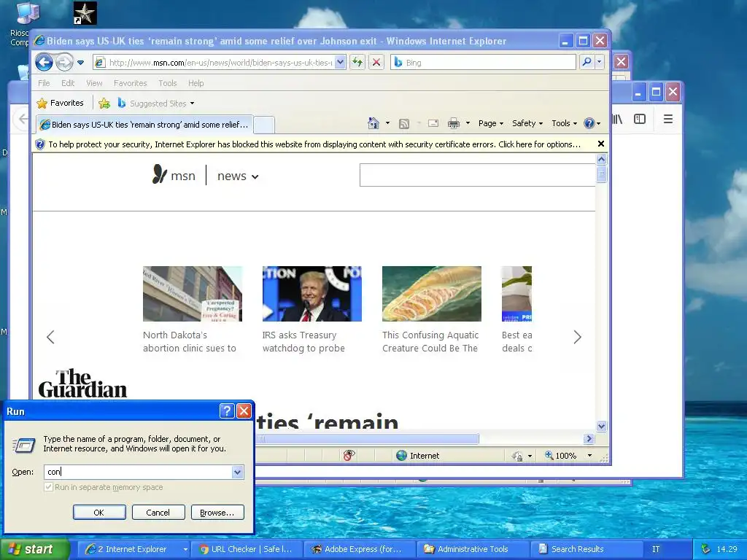Close the security information bar

coord(601,144)
